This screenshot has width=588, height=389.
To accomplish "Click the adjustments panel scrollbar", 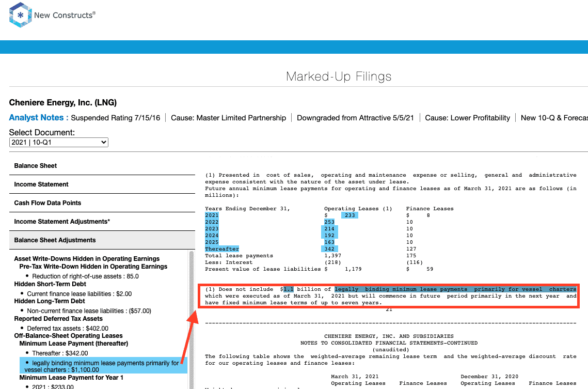I will [191, 319].
